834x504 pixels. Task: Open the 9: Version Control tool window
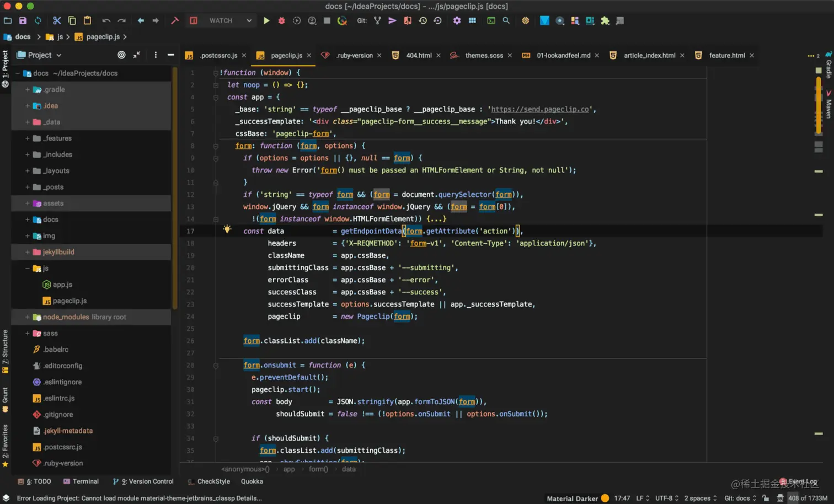coord(143,481)
